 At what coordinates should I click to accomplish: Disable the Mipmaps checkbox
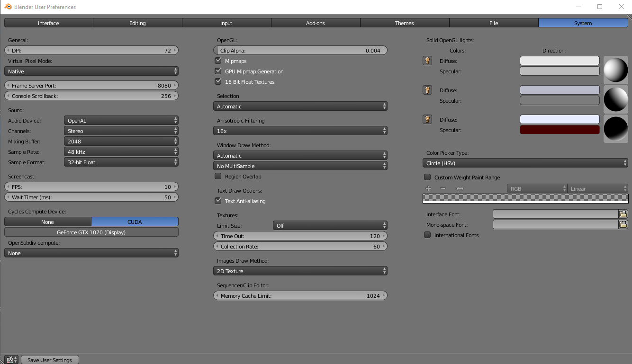click(x=218, y=60)
